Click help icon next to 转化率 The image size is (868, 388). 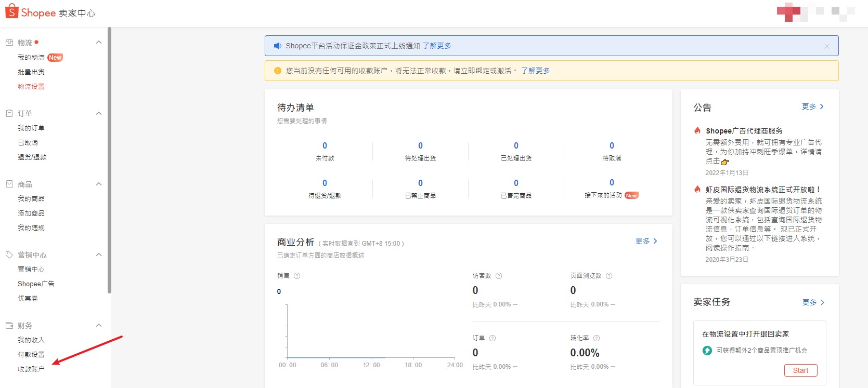coord(597,338)
